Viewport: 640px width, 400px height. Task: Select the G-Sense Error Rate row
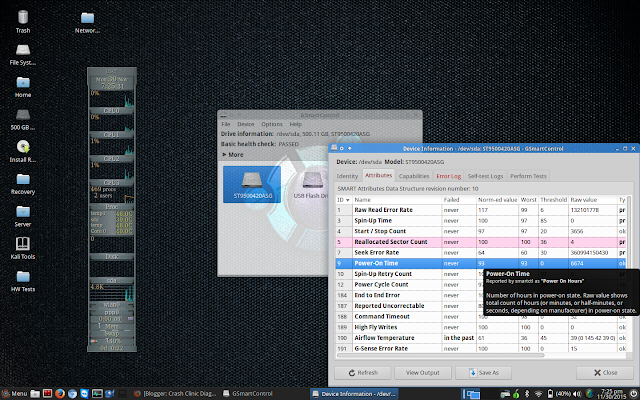tap(481, 348)
